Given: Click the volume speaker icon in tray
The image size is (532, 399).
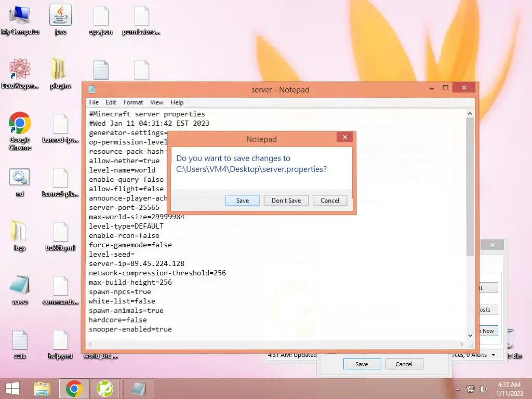Looking at the screenshot, I should click(483, 389).
